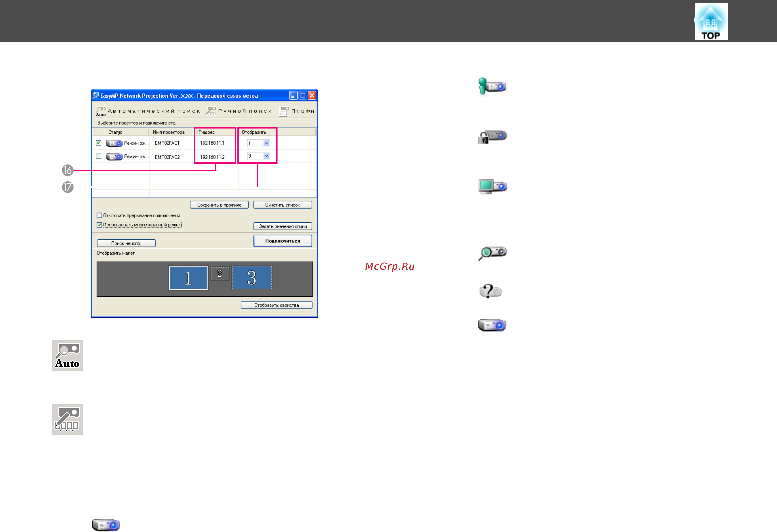Click the Поиск неиспр. button
Viewport: 777px width, 532px height.
[126, 243]
